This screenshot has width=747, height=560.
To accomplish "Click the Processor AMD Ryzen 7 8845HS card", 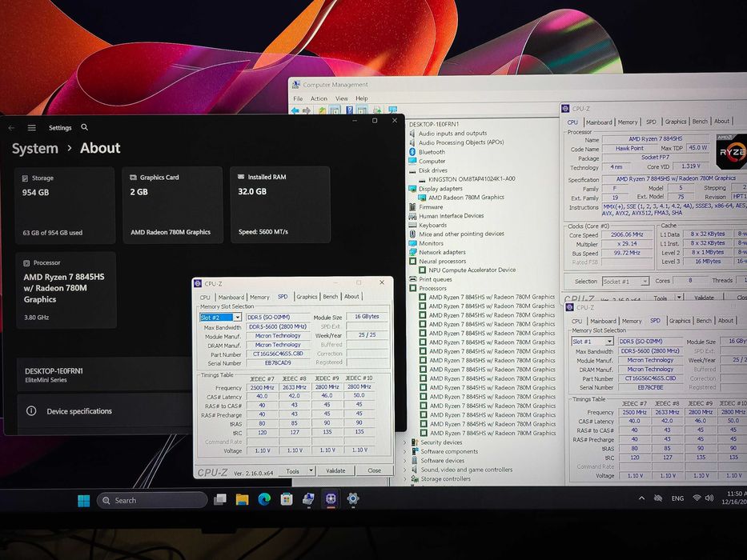I will (66, 290).
